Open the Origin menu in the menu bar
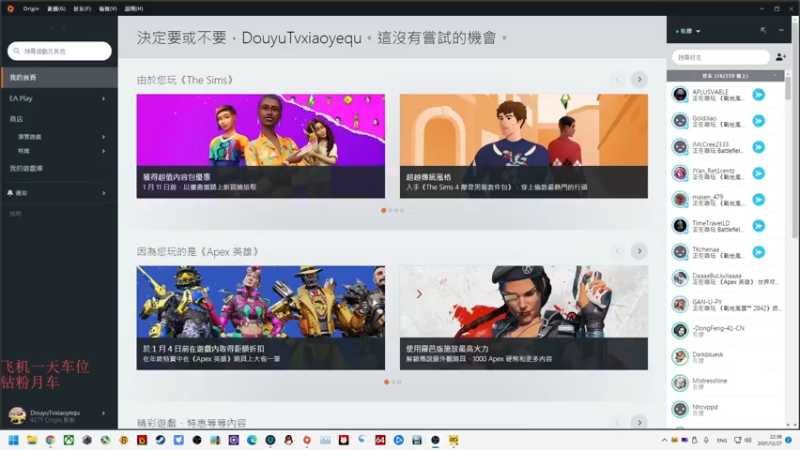 [31, 9]
